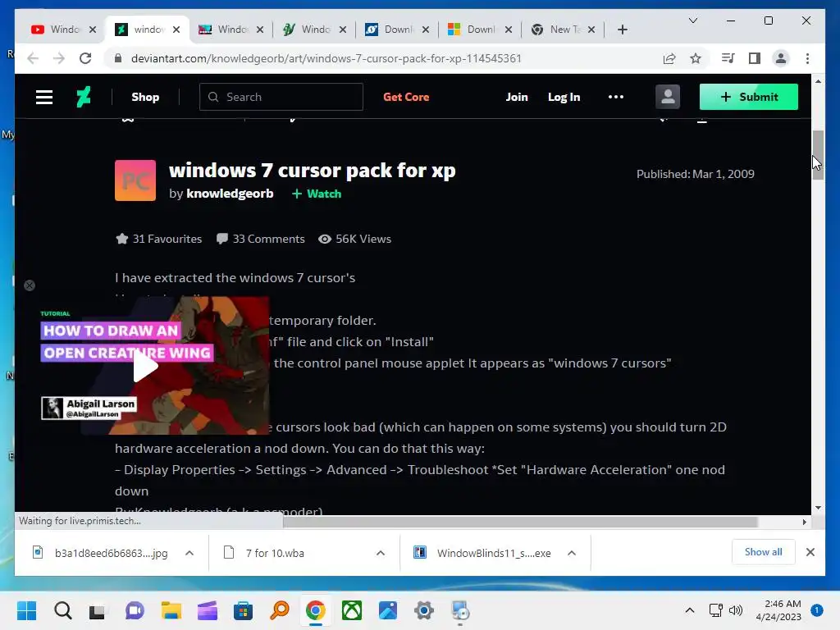Close the YouTube tab
840x630 pixels.
pos(92,30)
